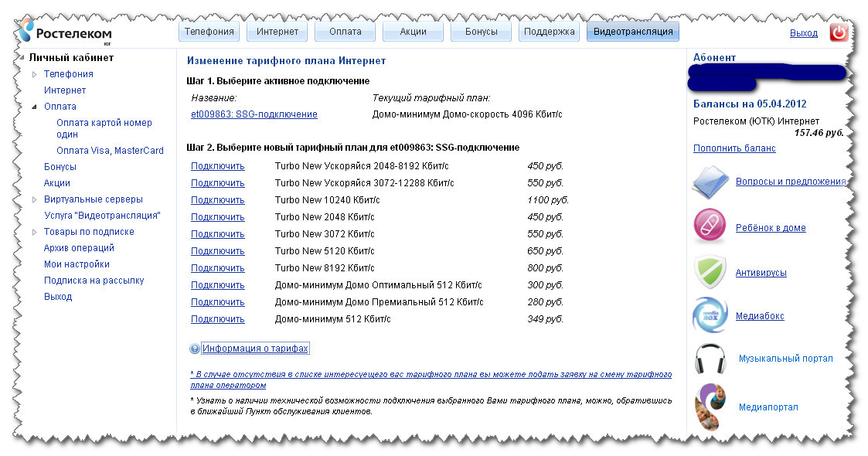
Task: Select et009863: SSG-подключение connection link
Action: pyautogui.click(x=254, y=114)
